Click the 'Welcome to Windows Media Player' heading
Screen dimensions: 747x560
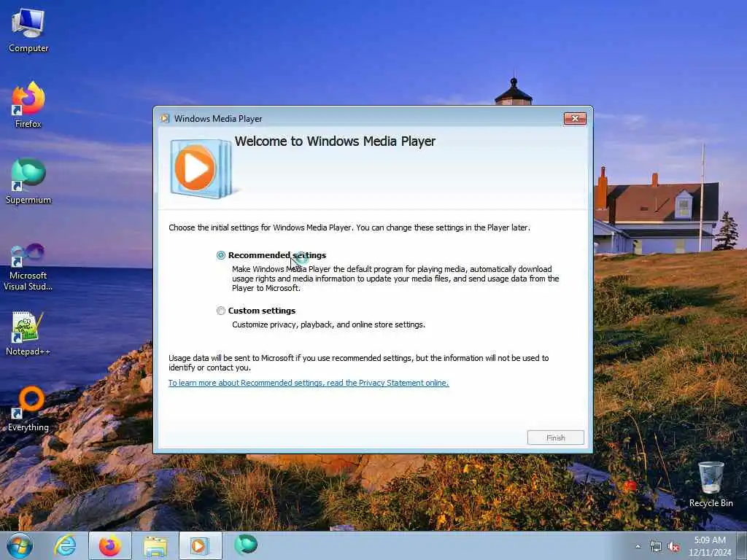pyautogui.click(x=335, y=141)
